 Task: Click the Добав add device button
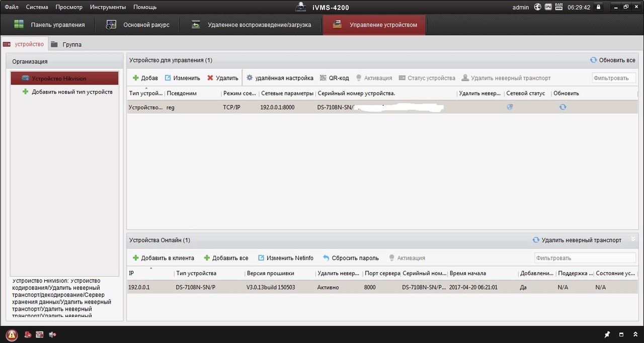click(145, 78)
